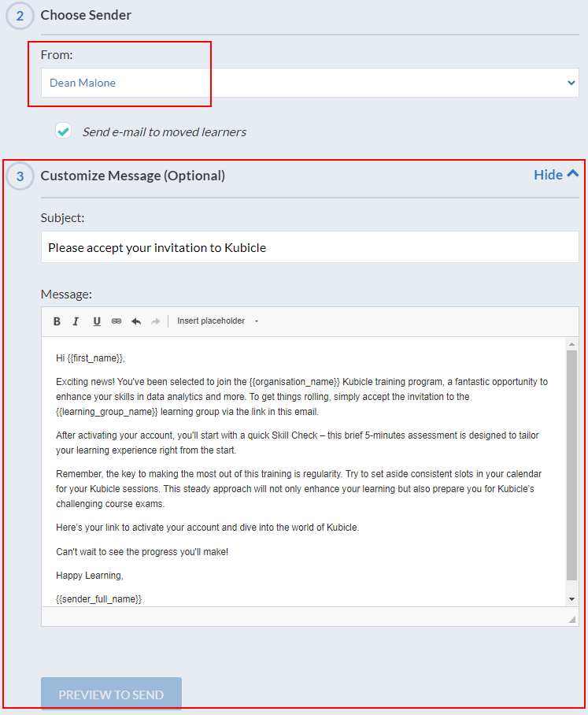Apply underline formatting in message editor

tap(97, 321)
